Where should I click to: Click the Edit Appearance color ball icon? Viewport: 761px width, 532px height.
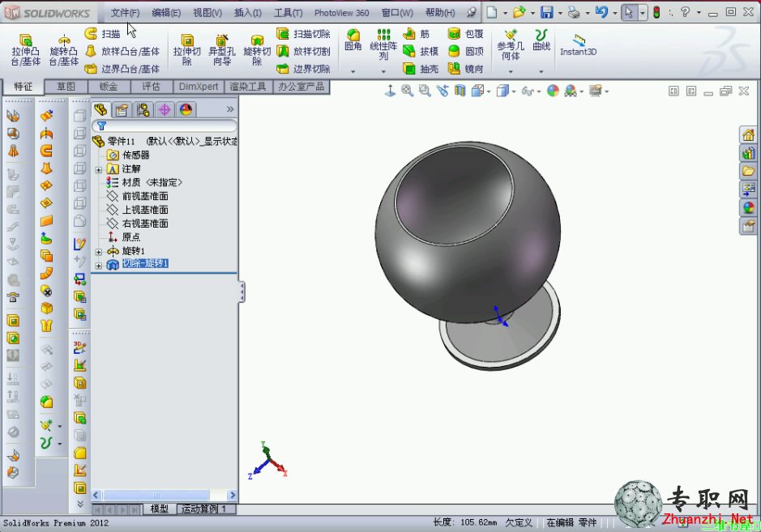tap(553, 91)
